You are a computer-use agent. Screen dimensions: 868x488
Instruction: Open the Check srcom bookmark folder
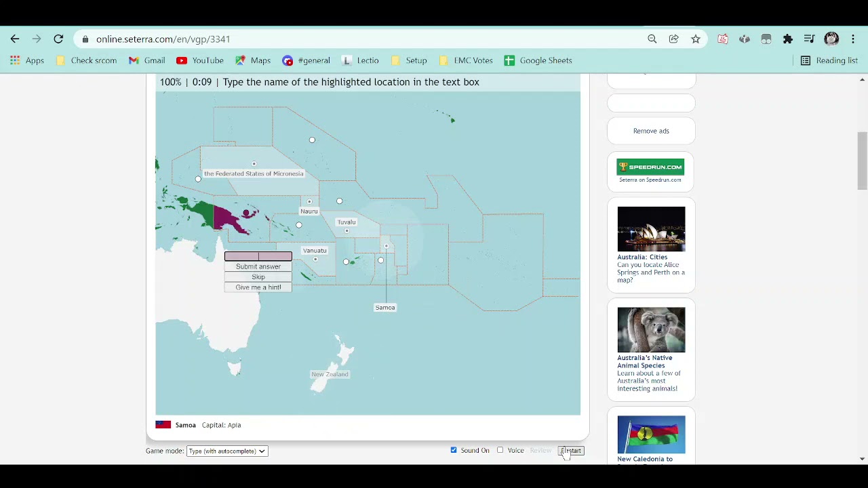86,60
